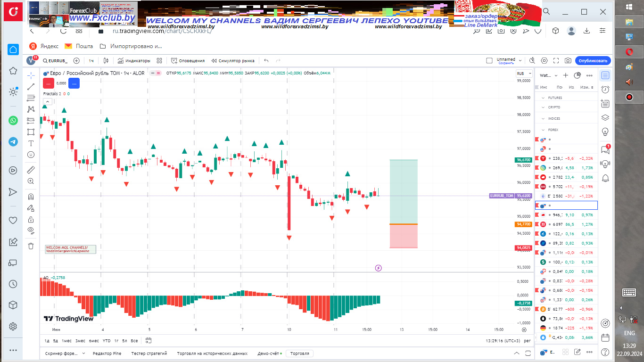644x362 pixels.
Task: Open the indicator templates grid icon
Action: tap(159, 61)
